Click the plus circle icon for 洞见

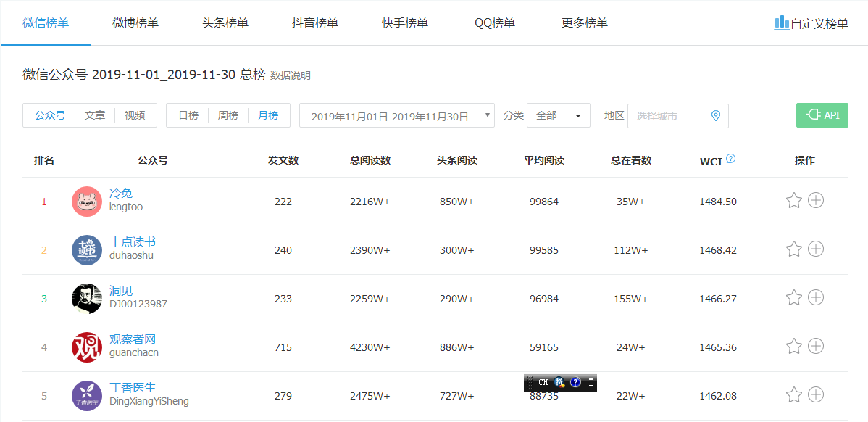(816, 298)
